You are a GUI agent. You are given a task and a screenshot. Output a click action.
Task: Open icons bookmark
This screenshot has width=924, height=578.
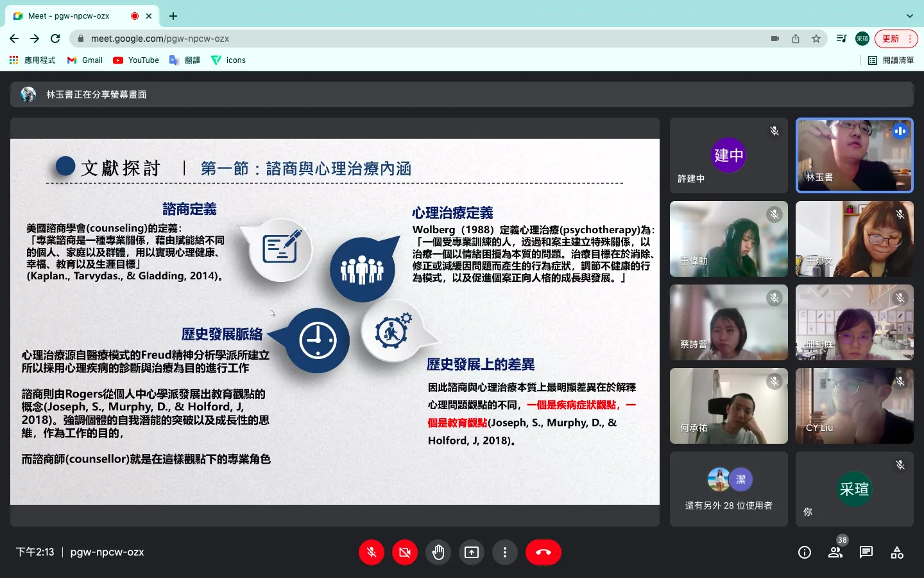click(x=228, y=60)
